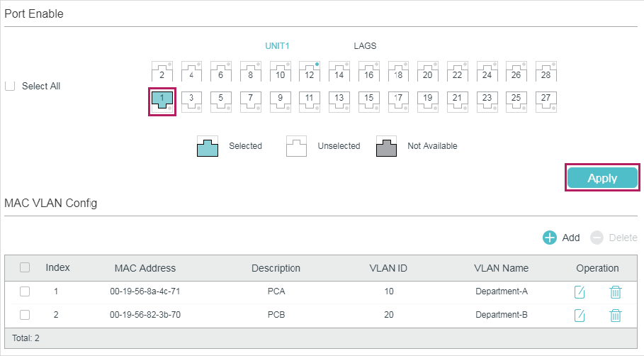The height and width of the screenshot is (356, 644).
Task: Select port 22 icon
Action: pyautogui.click(x=457, y=72)
